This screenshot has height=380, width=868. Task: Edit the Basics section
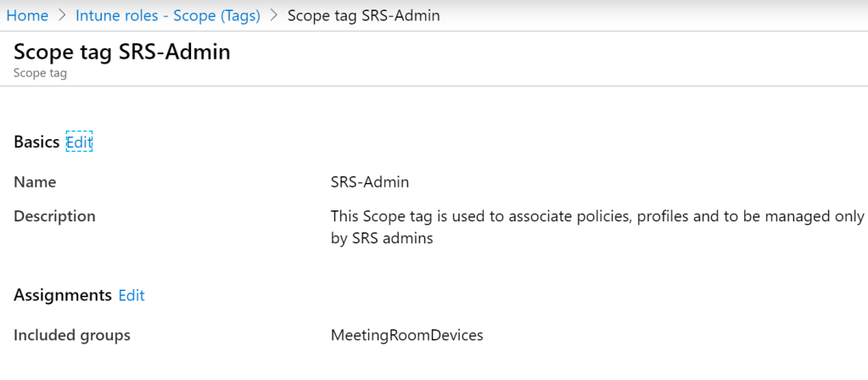pos(79,142)
